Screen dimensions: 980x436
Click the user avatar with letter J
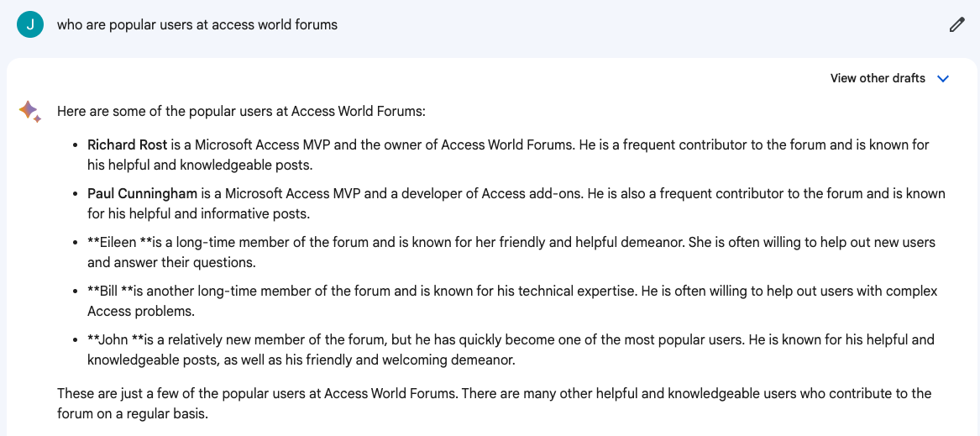tap(30, 25)
